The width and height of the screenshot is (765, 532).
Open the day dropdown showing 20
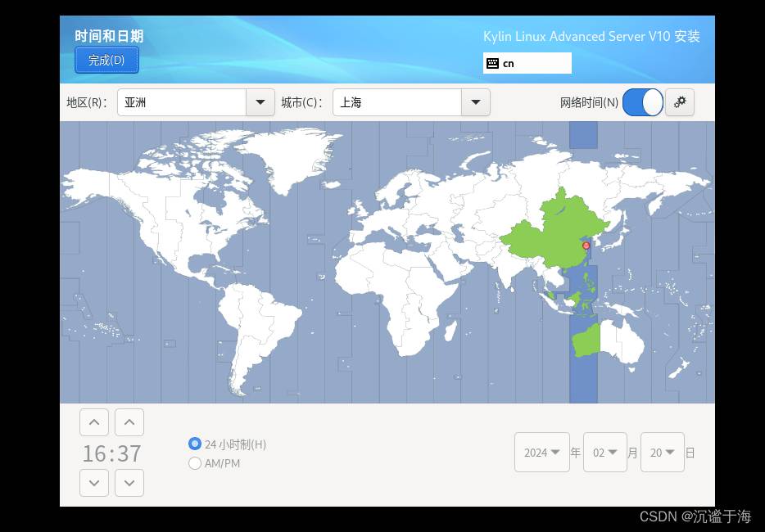click(663, 453)
